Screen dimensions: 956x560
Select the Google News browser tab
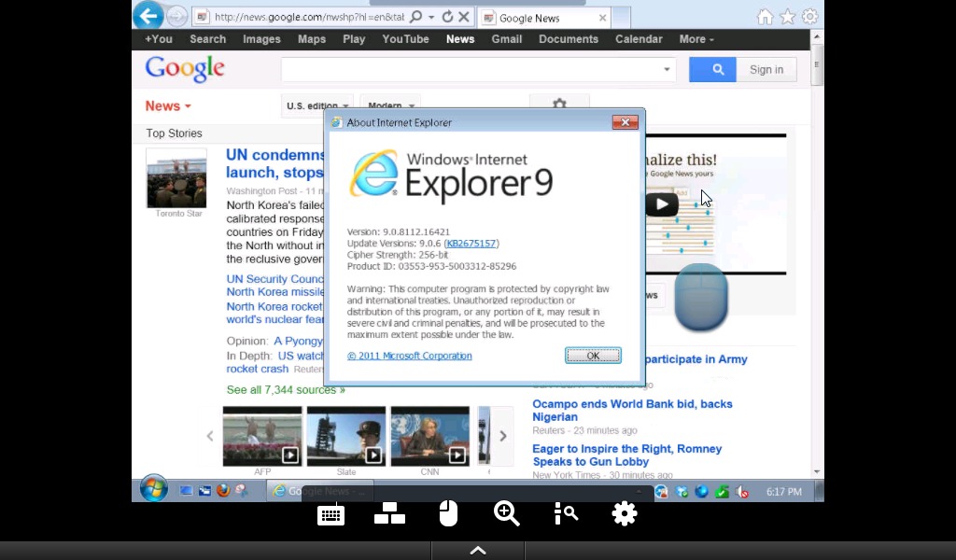tap(544, 18)
